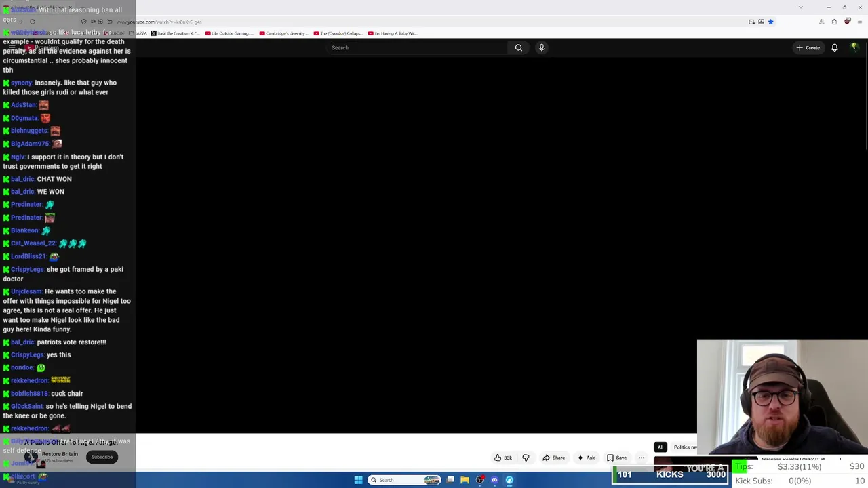Click the reader view icon in address bar
The width and height of the screenshot is (868, 488).
pos(761,22)
